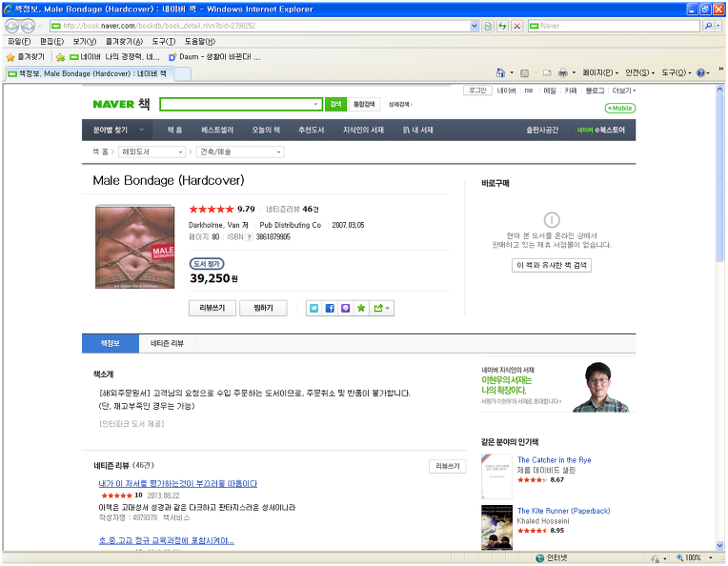Expand the share more options dropdown

pyautogui.click(x=382, y=309)
